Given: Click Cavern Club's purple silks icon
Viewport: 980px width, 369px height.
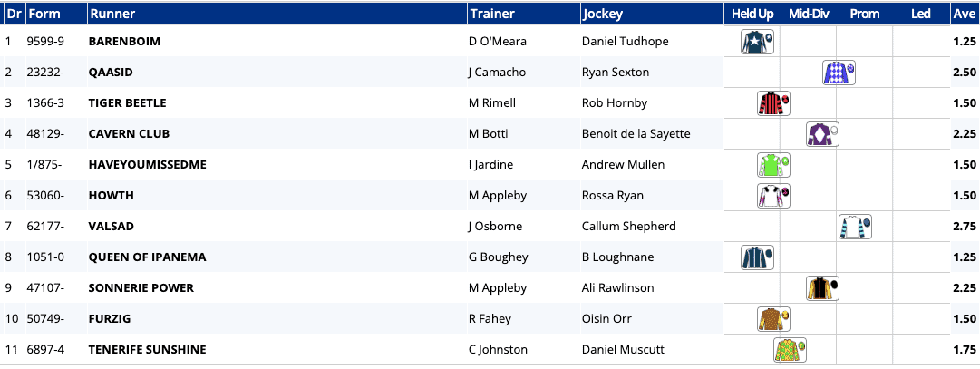Looking at the screenshot, I should tap(822, 134).
